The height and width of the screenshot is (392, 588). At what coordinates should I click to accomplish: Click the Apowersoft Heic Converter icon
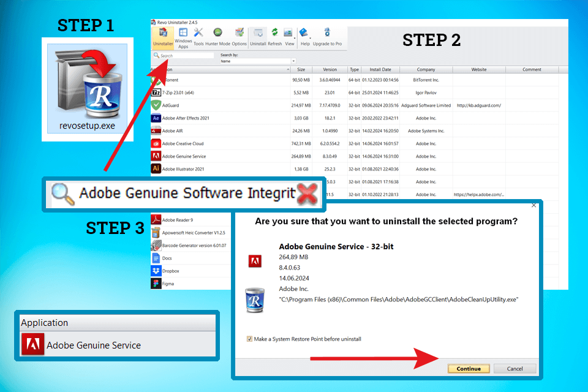pyautogui.click(x=156, y=233)
